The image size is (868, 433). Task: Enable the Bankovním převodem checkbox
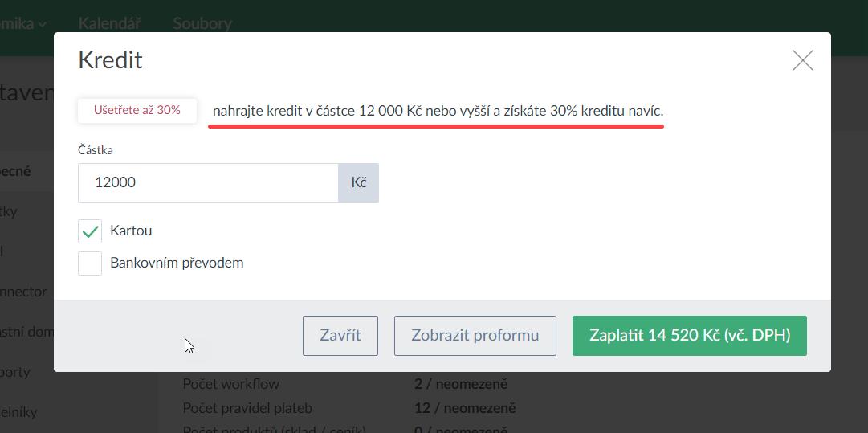pos(90,263)
